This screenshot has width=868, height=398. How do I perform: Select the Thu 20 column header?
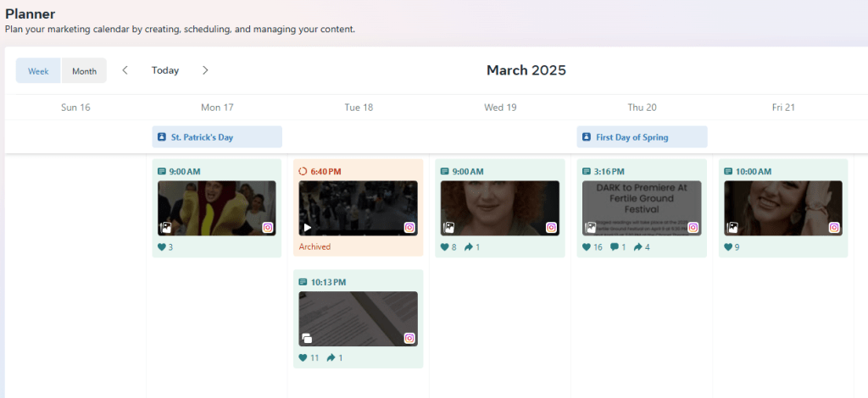click(x=643, y=108)
